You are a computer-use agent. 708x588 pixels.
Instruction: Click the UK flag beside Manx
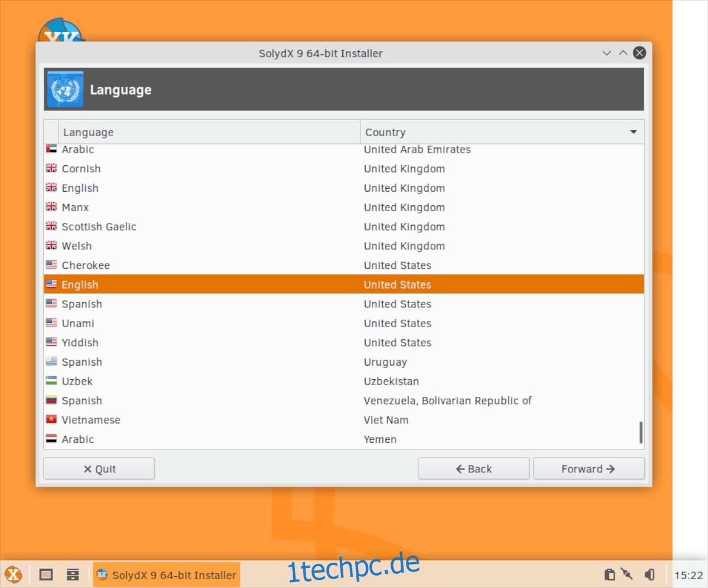tap(51, 207)
